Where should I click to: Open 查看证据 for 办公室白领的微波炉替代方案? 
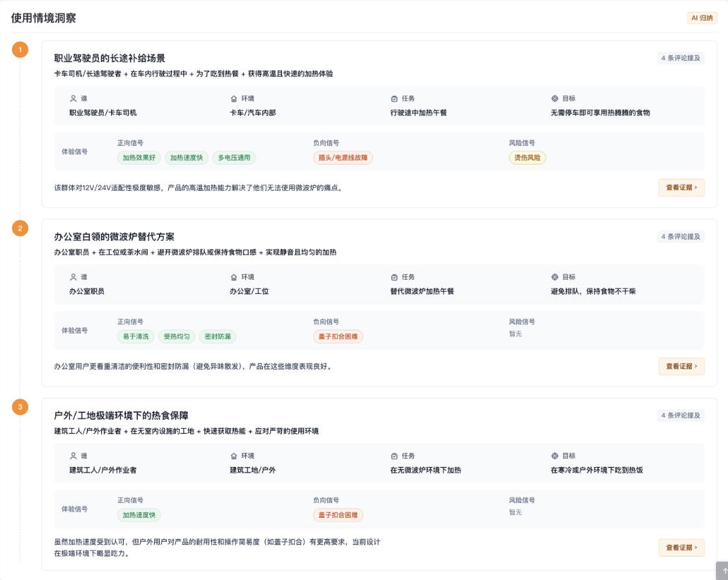681,366
